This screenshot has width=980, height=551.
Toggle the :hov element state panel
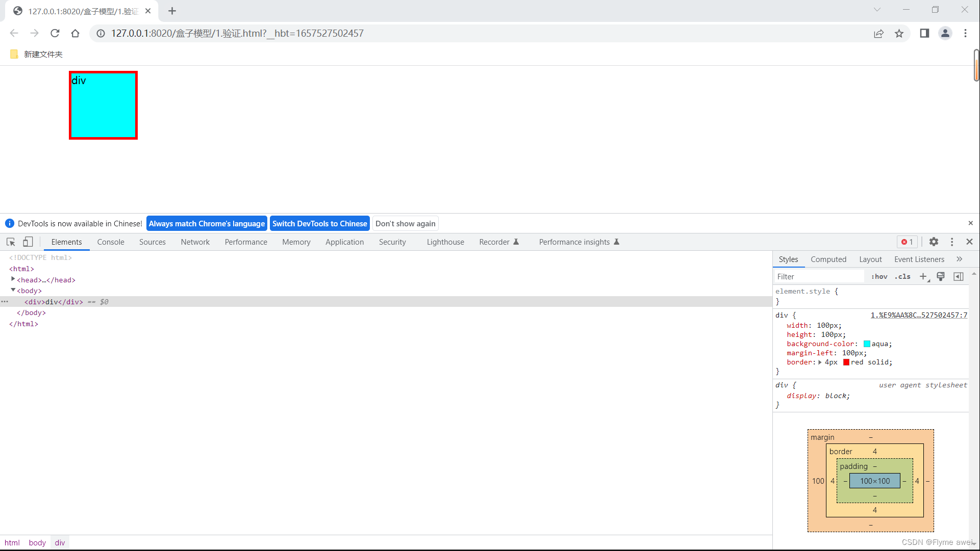879,276
